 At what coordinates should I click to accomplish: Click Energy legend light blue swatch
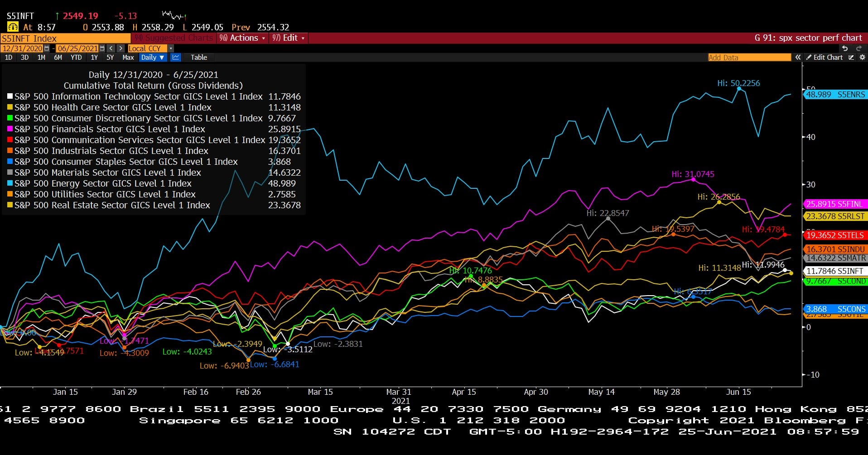pyautogui.click(x=10, y=183)
